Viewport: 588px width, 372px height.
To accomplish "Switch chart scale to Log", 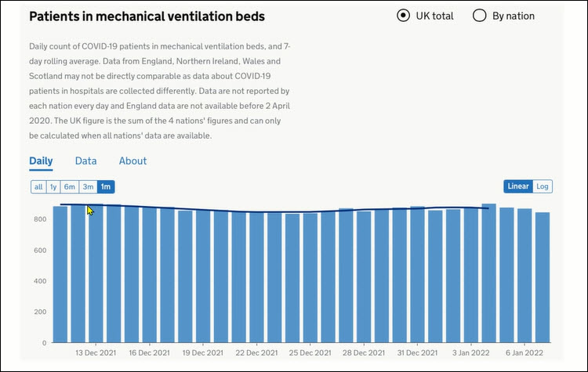I will coord(543,186).
